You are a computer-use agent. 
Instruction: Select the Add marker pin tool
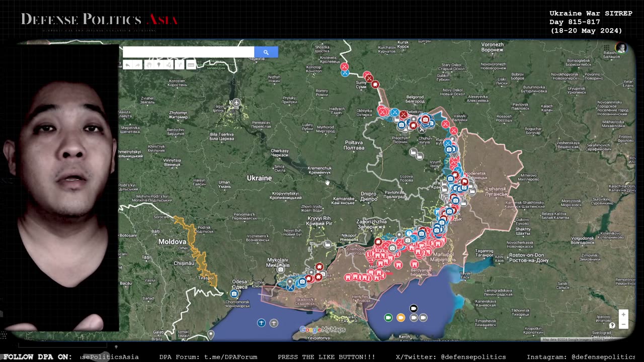point(158,65)
